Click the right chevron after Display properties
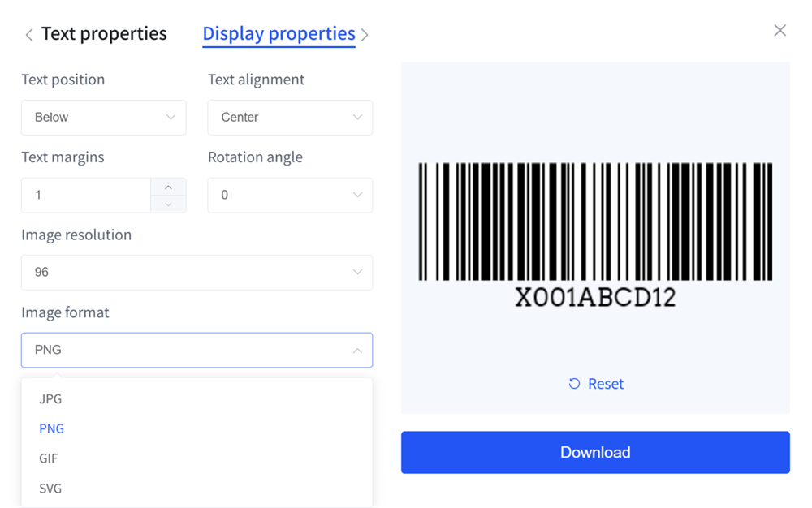 coord(365,35)
